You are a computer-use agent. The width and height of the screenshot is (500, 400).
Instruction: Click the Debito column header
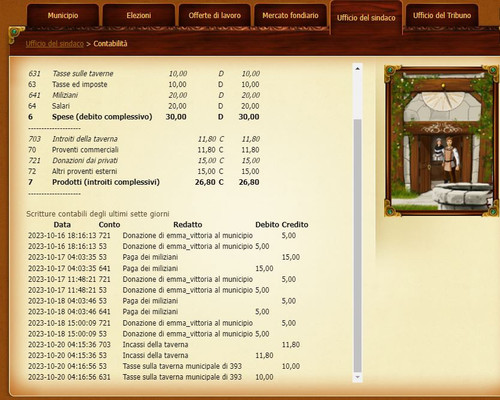[267, 225]
